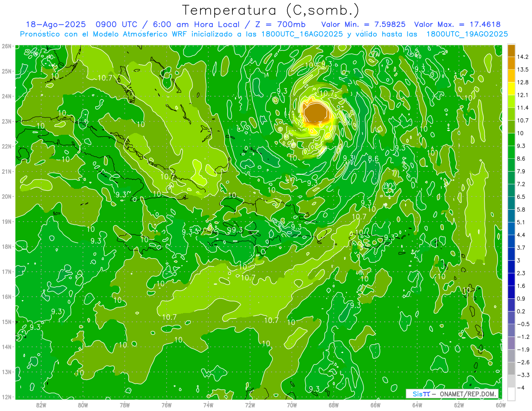The width and height of the screenshot is (532, 411).
Task: Click the '11.4' color scale value
Action: pos(523,108)
